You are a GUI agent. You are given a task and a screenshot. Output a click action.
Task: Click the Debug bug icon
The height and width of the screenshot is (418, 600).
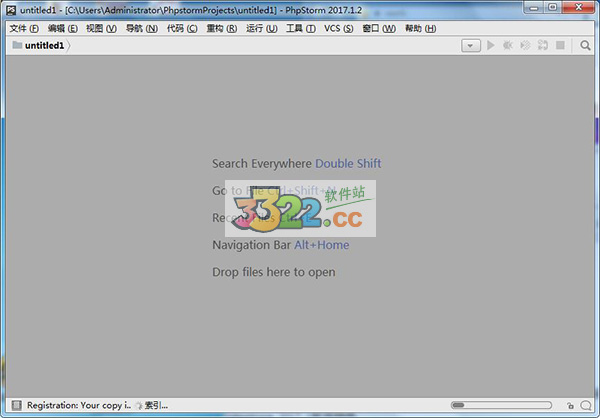508,46
